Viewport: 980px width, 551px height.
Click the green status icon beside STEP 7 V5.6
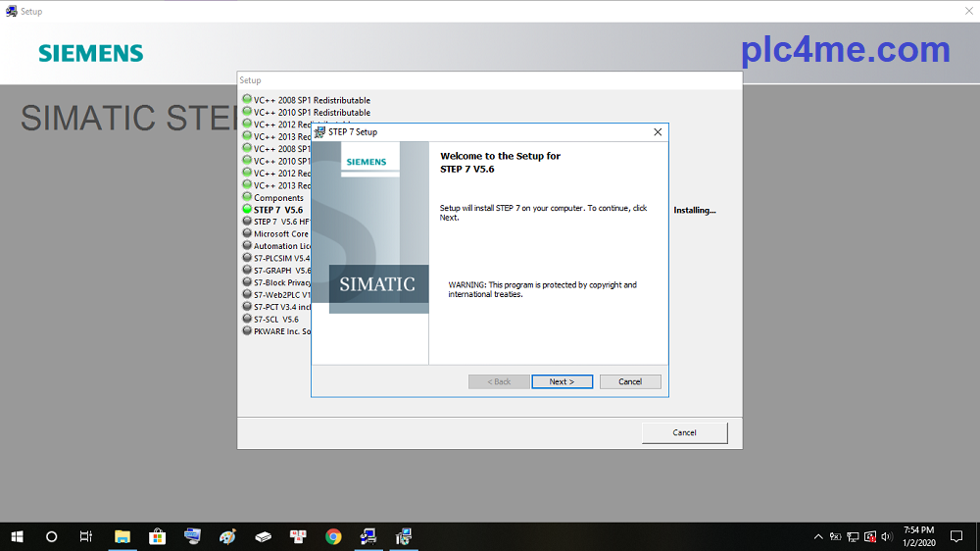(247, 209)
